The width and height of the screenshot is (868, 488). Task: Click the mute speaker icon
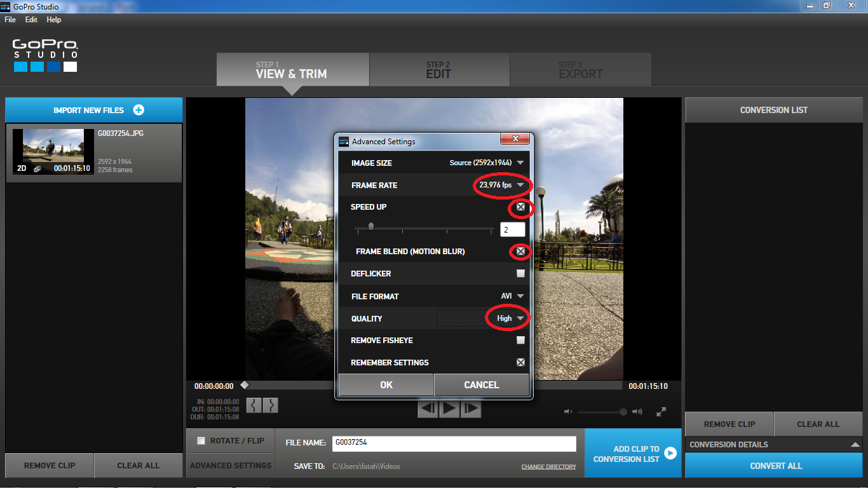tap(568, 412)
